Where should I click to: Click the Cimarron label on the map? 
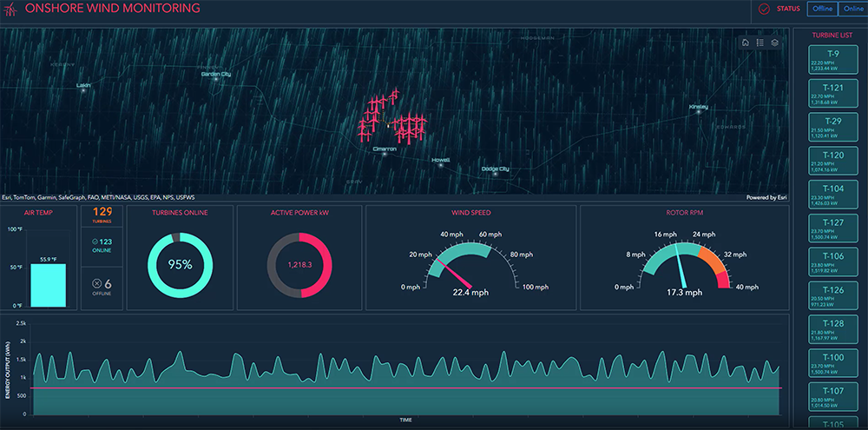point(385,149)
